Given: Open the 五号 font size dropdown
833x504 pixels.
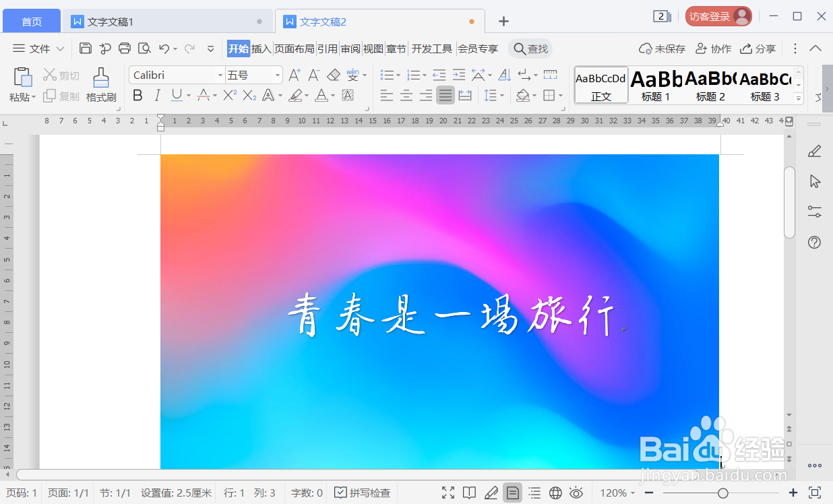Looking at the screenshot, I should (x=276, y=74).
